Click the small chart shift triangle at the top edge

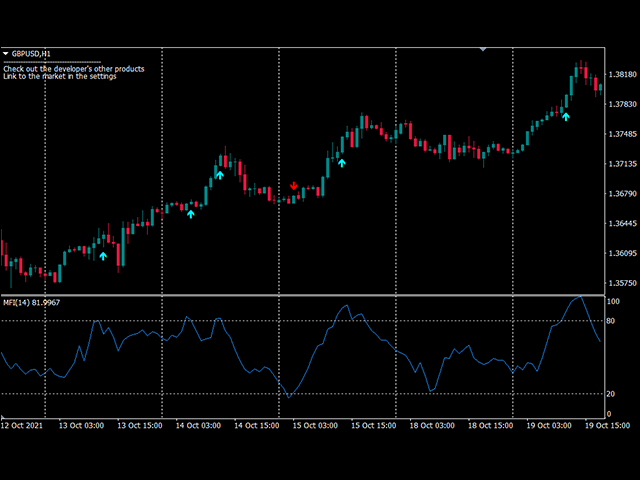pos(483,47)
